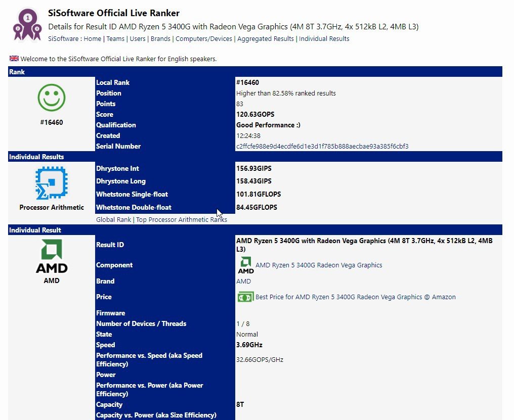Image resolution: width=514 pixels, height=420 pixels.
Task: Click the SiSoftware link in navigation
Action: coord(63,38)
